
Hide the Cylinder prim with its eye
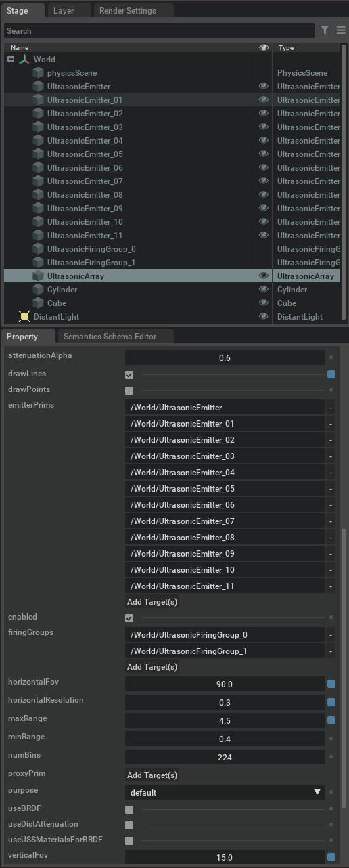264,289
